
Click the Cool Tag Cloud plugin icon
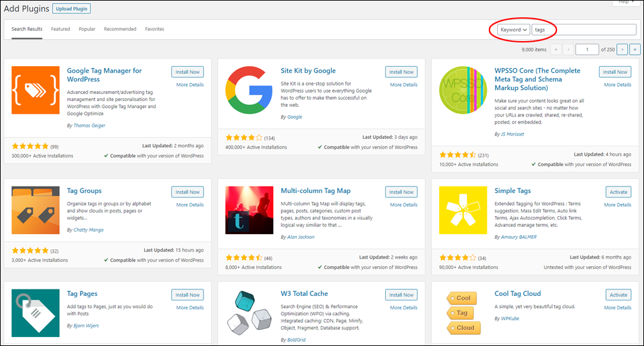[x=463, y=313]
